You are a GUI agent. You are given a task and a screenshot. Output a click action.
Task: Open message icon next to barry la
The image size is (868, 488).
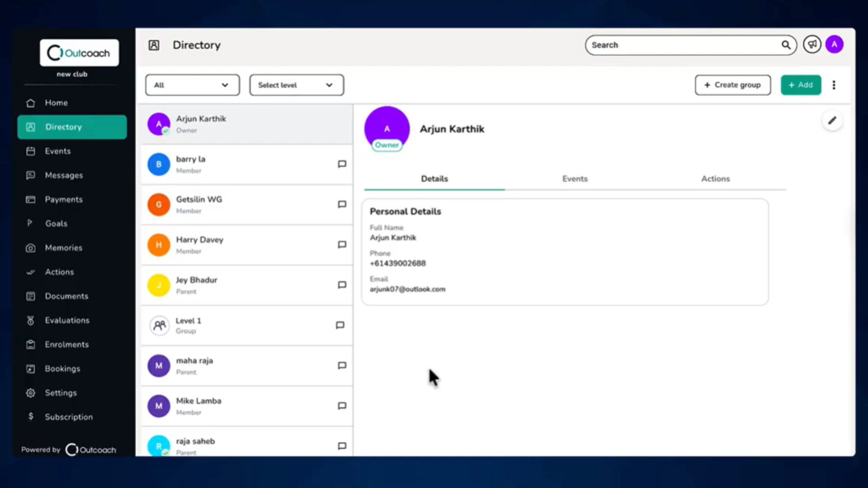coord(342,164)
